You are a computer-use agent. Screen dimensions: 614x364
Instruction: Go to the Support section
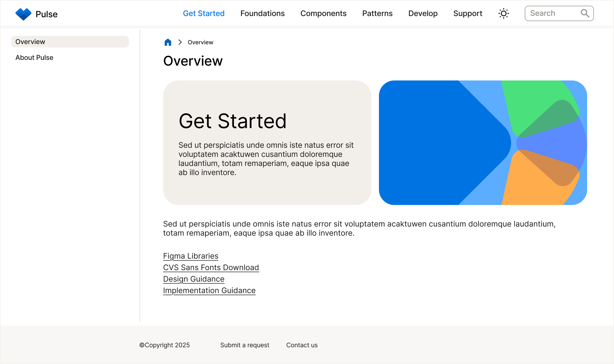[468, 13]
